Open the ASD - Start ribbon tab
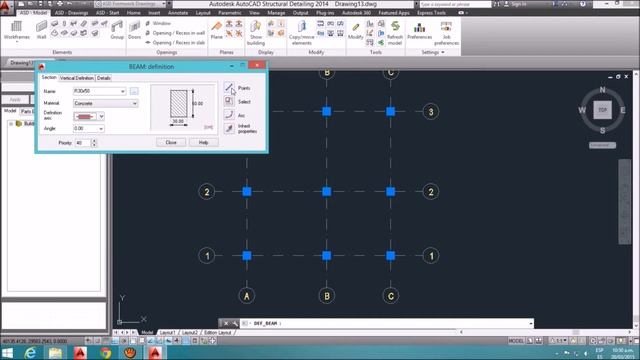Image resolution: width=640 pixels, height=360 pixels. click(x=107, y=13)
